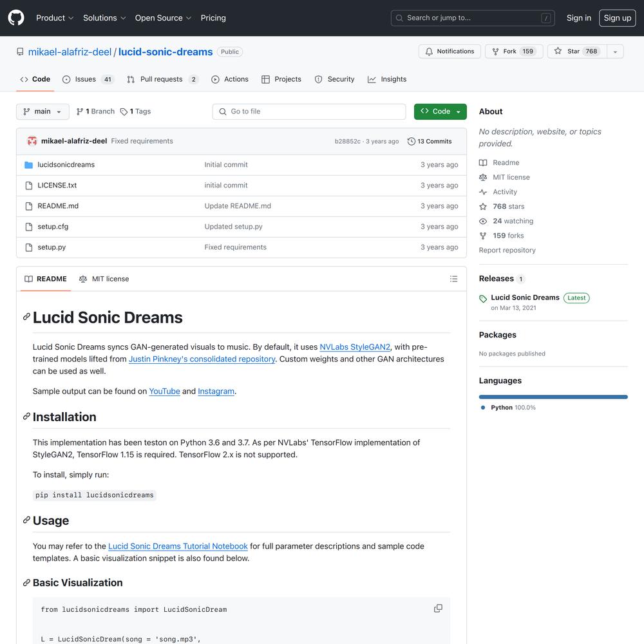Image resolution: width=644 pixels, height=644 pixels.
Task: Focus the Search or jump to field
Action: (x=473, y=18)
